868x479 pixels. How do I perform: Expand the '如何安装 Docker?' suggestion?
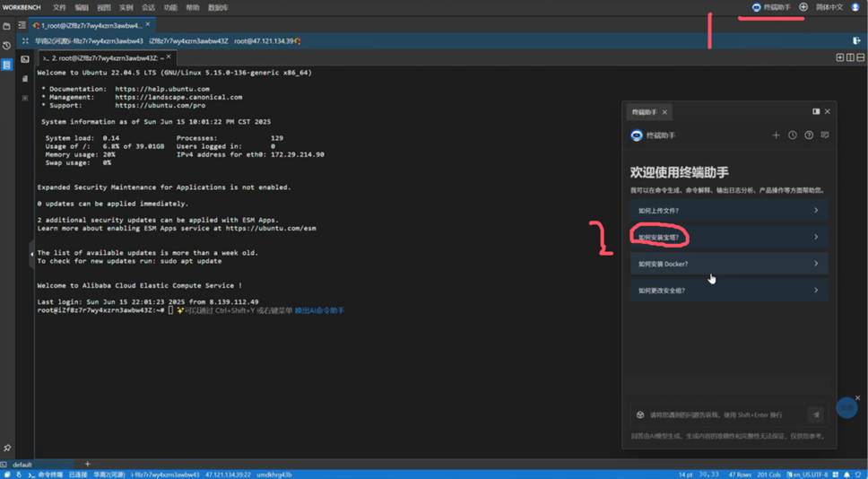pyautogui.click(x=728, y=264)
